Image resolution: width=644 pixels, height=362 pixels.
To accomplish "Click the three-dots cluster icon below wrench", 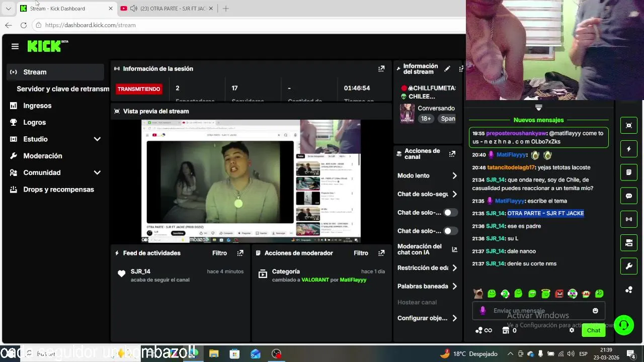I will pos(629,290).
